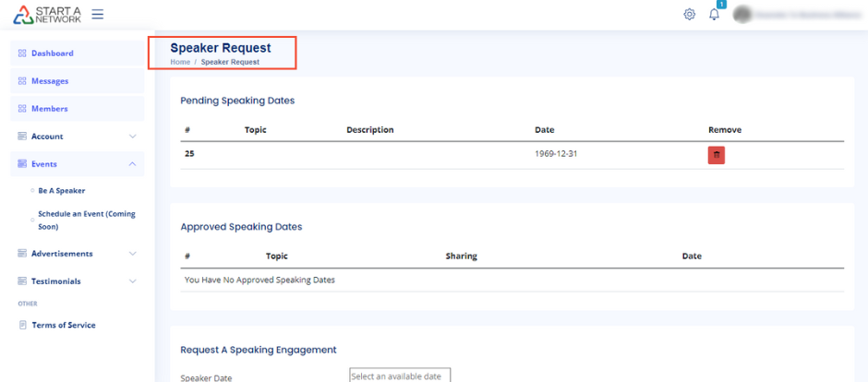The width and height of the screenshot is (868, 382).
Task: Collapse the Events menu chevron
Action: coord(132,164)
